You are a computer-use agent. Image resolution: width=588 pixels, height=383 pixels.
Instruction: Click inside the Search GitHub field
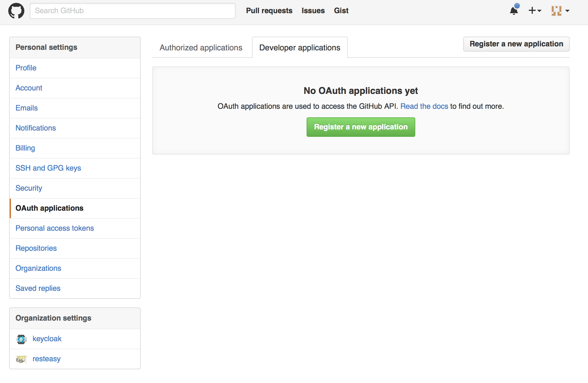(x=132, y=11)
